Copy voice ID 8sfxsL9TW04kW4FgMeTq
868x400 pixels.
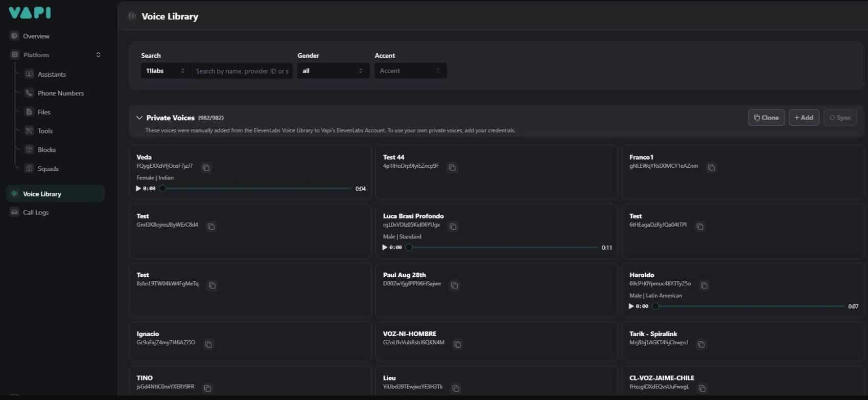[212, 285]
